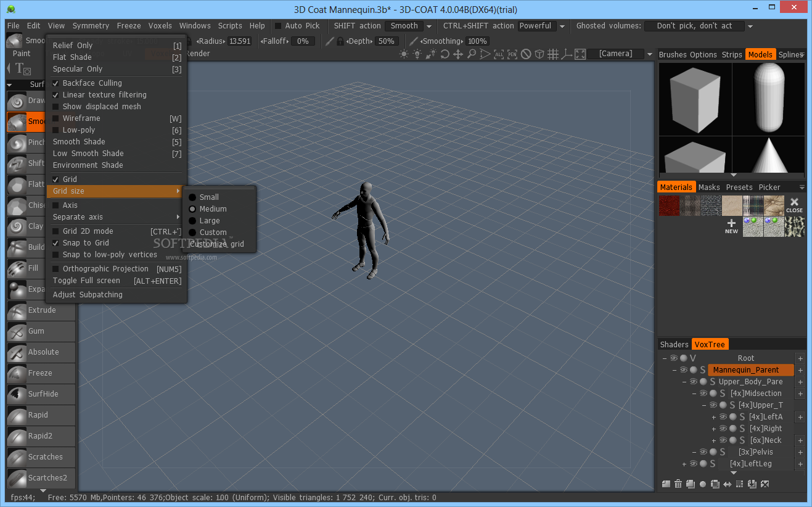Click the double-arrow swap icon under VoxTree
This screenshot has height=507, width=812.
(728, 484)
